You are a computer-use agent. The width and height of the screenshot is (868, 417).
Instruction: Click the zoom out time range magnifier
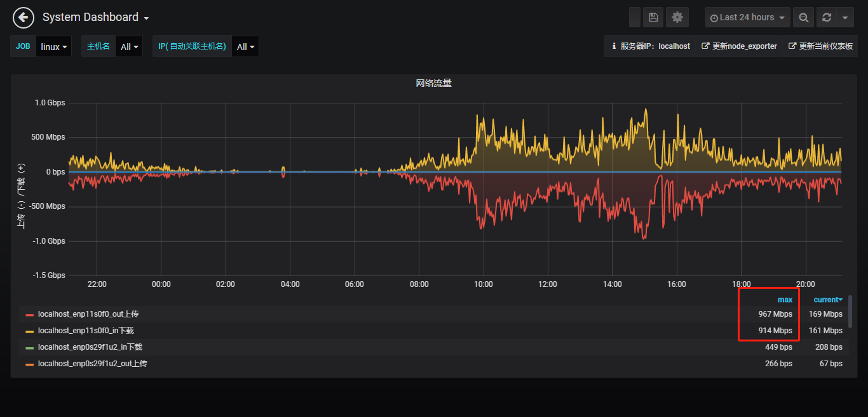pos(803,17)
